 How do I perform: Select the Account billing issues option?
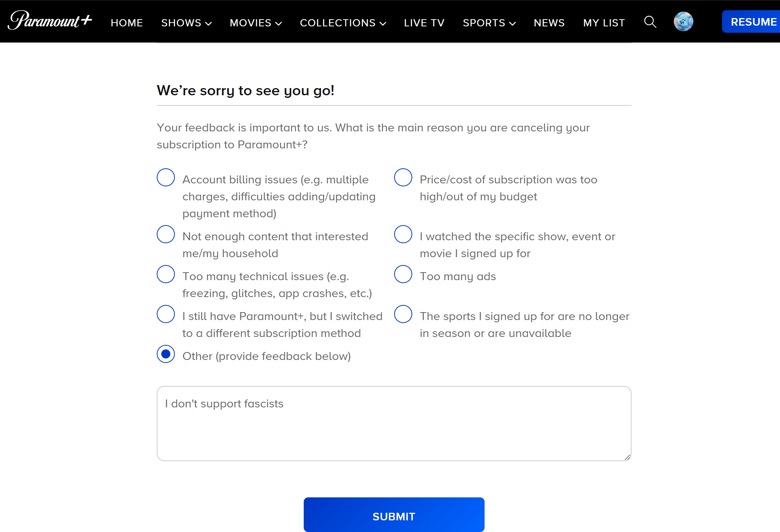[x=166, y=177]
